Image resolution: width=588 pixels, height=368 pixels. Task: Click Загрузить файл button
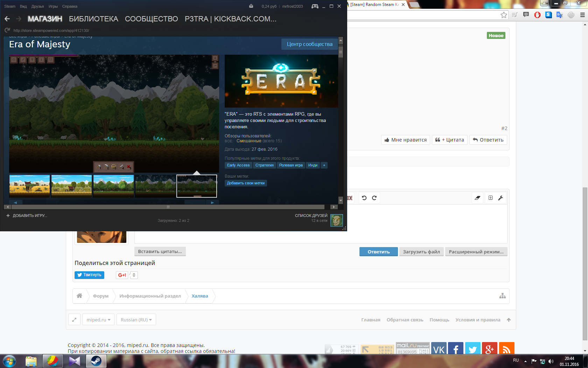point(421,252)
